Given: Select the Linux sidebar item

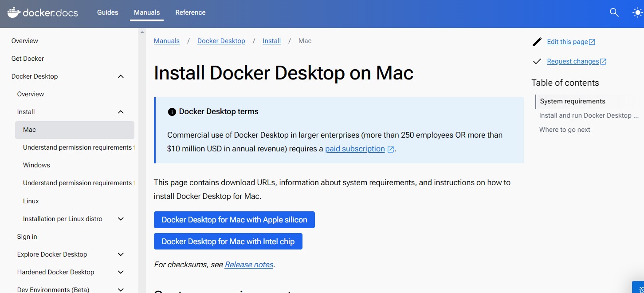Looking at the screenshot, I should pyautogui.click(x=31, y=201).
